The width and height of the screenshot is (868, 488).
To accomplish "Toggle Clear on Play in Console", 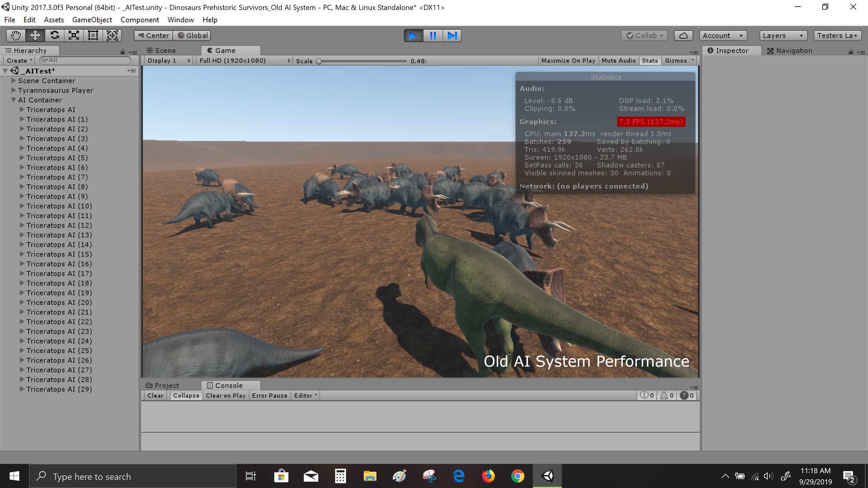I will coord(225,396).
